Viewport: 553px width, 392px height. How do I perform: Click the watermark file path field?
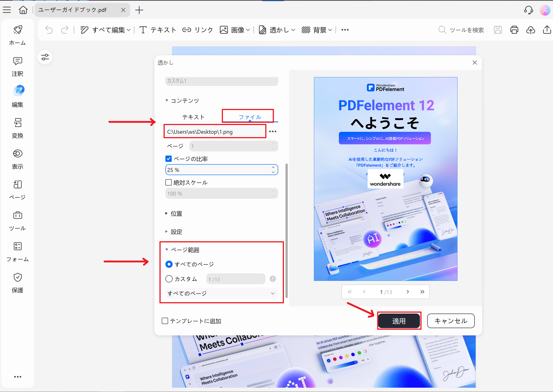(215, 132)
